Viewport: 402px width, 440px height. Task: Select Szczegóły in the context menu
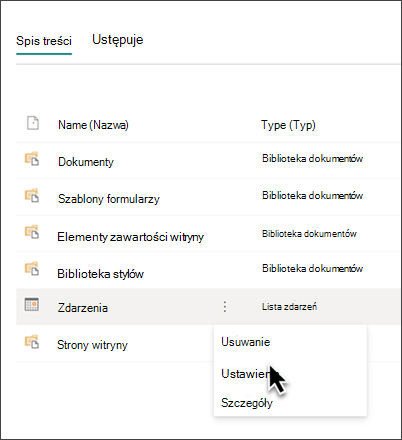click(247, 403)
